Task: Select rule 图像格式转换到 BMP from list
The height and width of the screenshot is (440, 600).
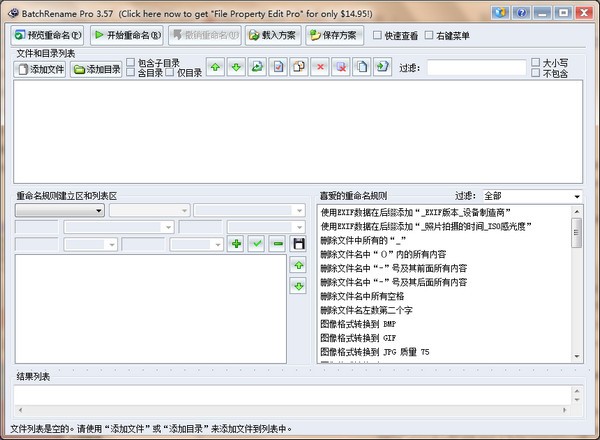Action: (x=358, y=325)
